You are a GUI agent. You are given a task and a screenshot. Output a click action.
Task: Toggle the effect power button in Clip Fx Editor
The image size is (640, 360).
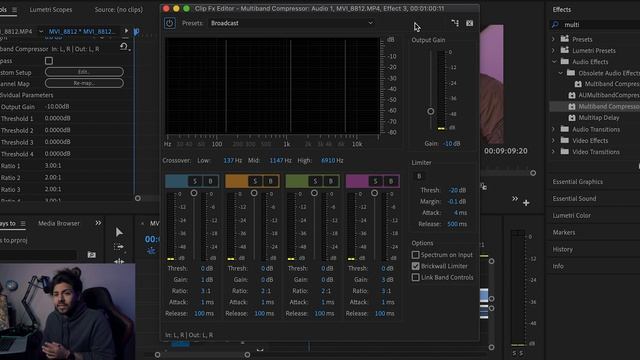coord(170,23)
